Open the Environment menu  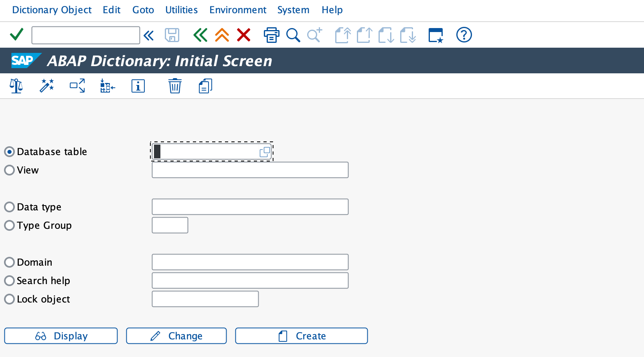coord(238,10)
